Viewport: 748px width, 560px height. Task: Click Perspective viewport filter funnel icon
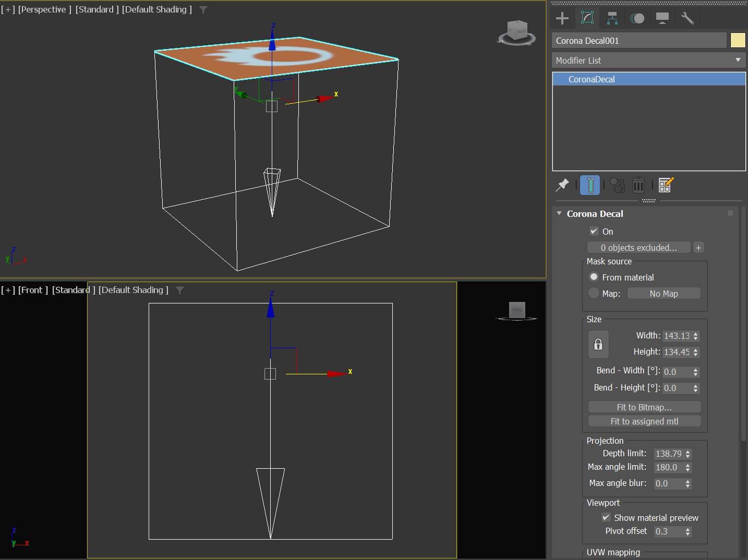click(x=203, y=9)
